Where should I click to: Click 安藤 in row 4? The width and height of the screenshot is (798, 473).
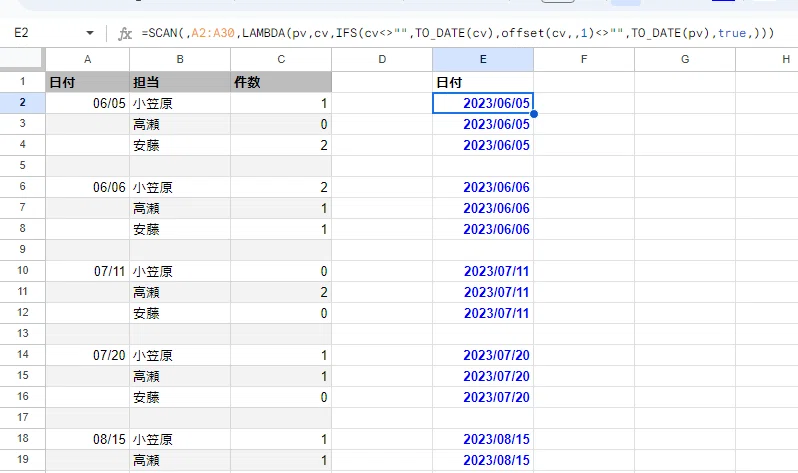(146, 146)
